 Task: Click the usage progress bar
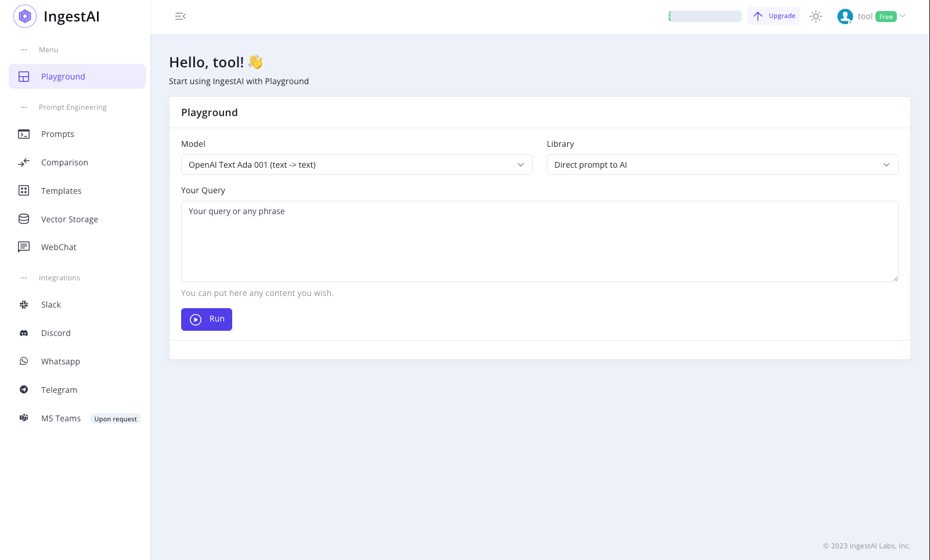tap(705, 16)
